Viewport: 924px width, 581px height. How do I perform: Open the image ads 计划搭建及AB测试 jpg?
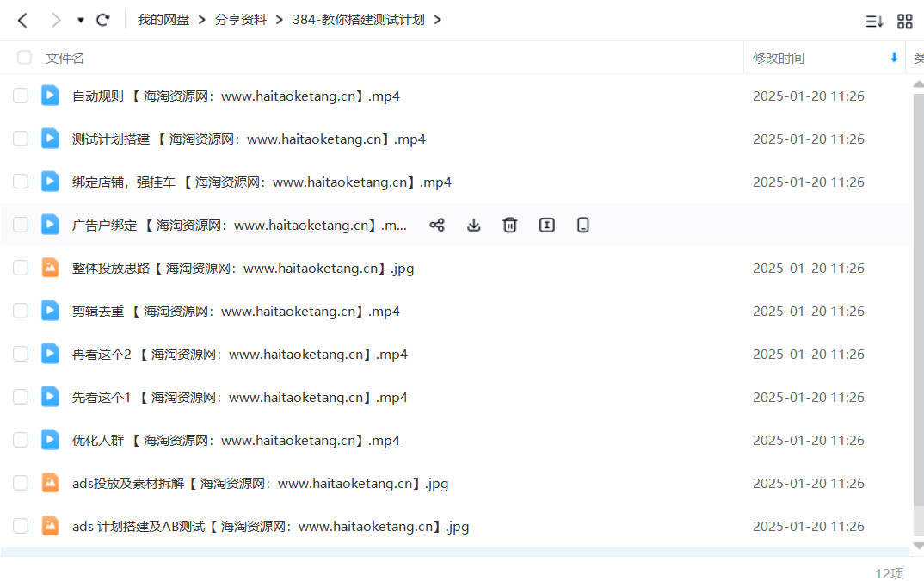click(270, 527)
